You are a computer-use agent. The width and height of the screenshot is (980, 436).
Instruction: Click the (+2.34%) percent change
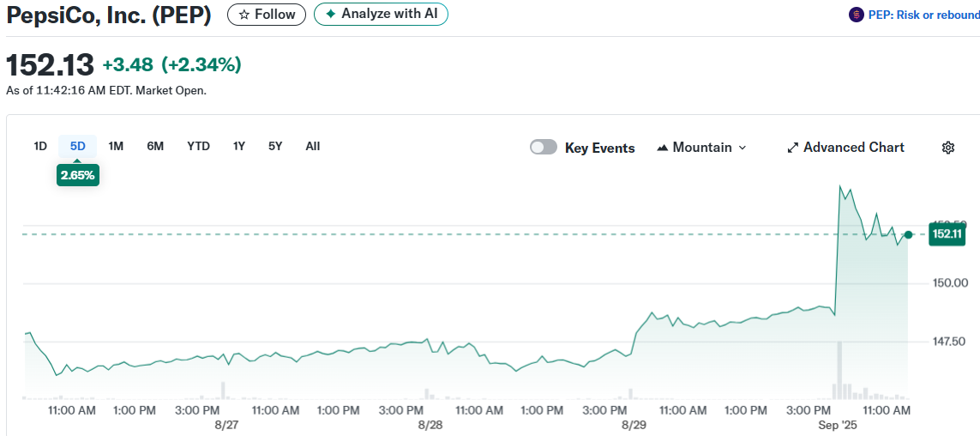click(x=201, y=64)
